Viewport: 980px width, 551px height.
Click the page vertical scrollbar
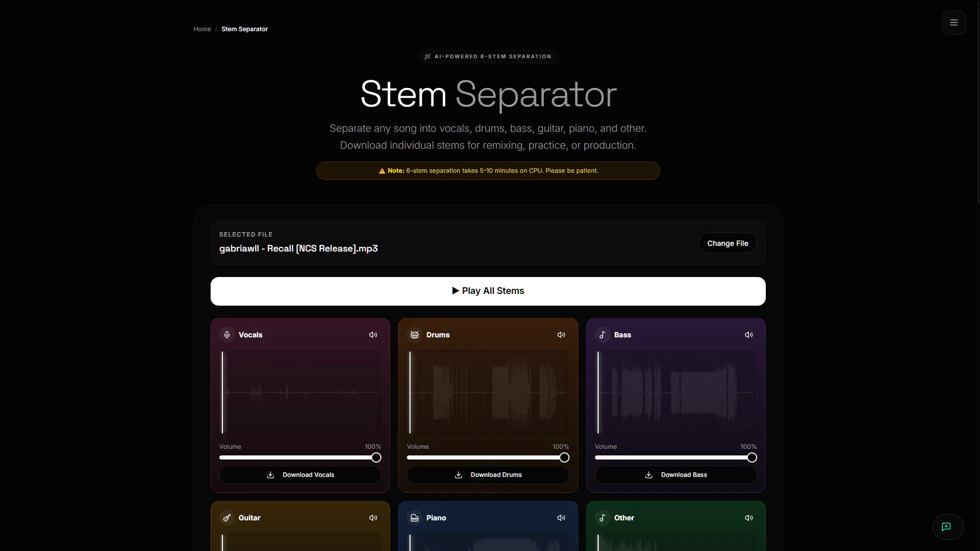[x=977, y=102]
